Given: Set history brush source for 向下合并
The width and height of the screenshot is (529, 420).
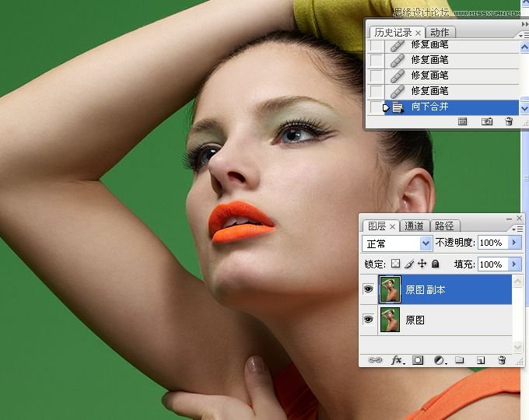Looking at the screenshot, I should click(377, 107).
